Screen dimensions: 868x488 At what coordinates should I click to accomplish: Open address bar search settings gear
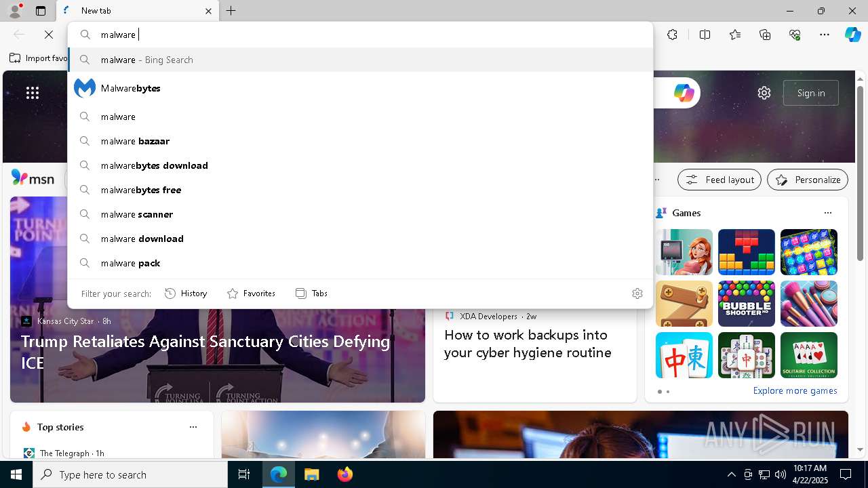pyautogui.click(x=637, y=293)
